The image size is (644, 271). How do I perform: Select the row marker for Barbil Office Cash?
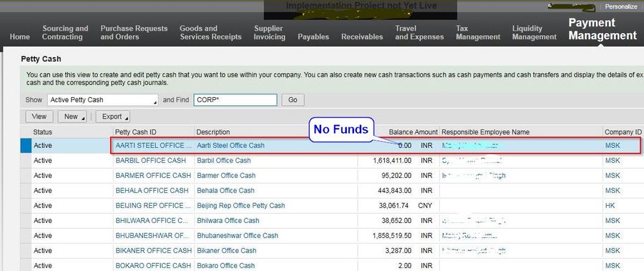pos(26,161)
